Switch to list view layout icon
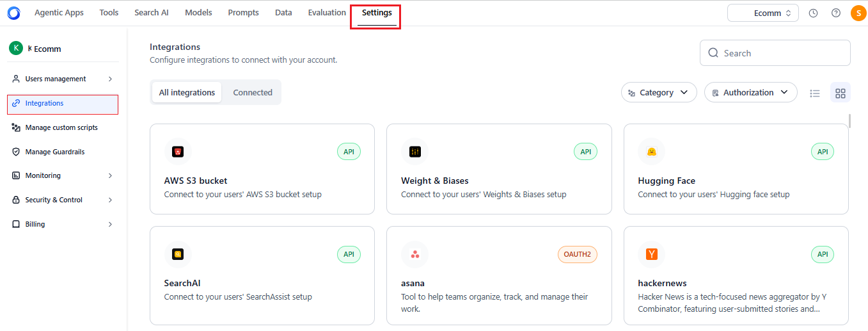Viewport: 868px width, 331px height. 815,93
